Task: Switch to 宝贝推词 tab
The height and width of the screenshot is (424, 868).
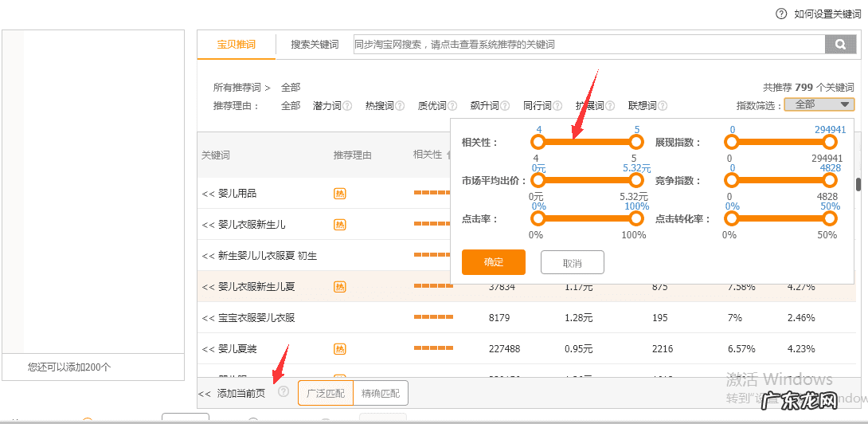Action: [237, 45]
